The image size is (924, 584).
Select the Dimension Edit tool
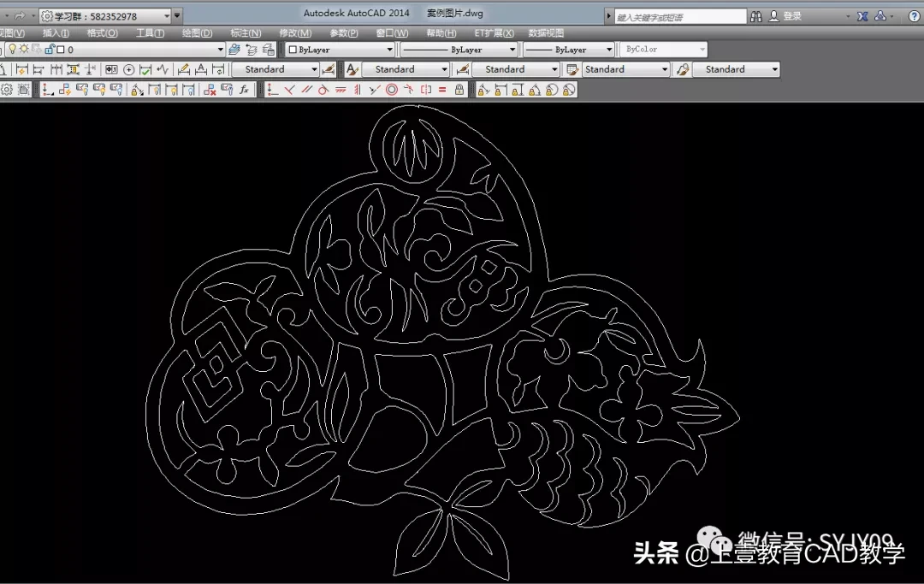pyautogui.click(x=184, y=69)
